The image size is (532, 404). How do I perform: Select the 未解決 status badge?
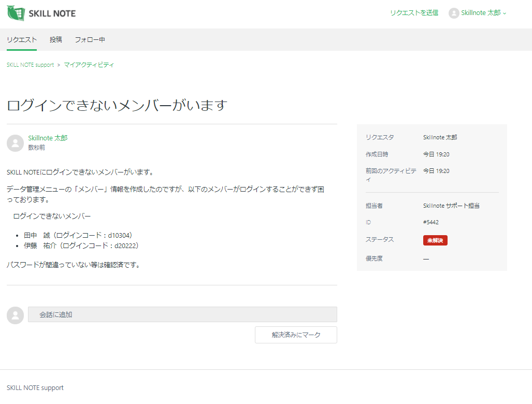coord(435,240)
